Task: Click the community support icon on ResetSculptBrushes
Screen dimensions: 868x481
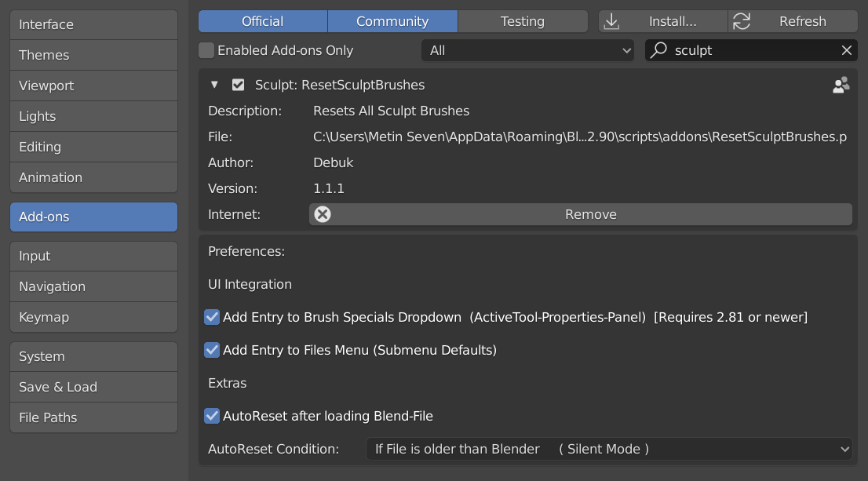Action: 841,85
